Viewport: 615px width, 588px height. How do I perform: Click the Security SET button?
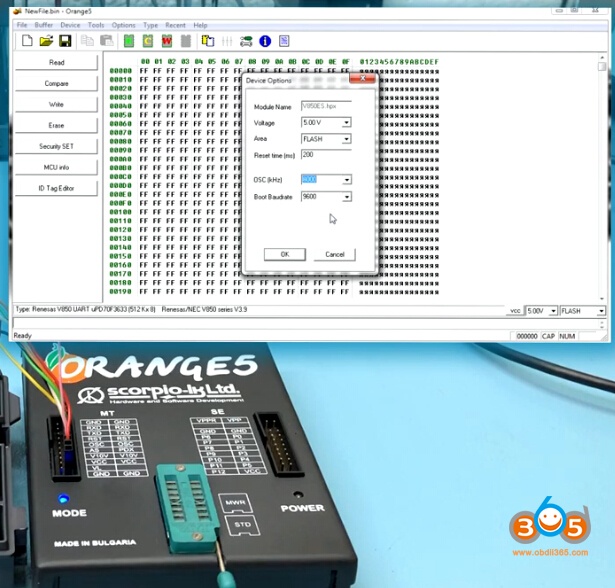(56, 146)
